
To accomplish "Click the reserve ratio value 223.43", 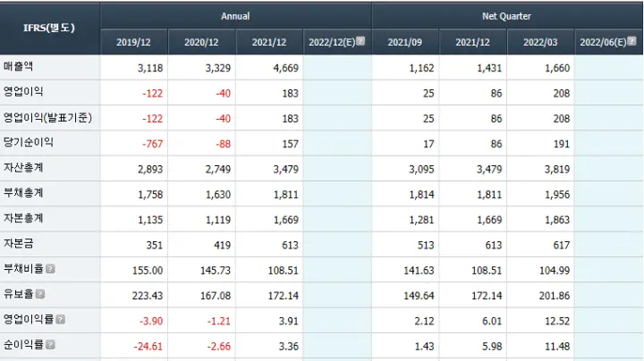I will pos(148,296).
